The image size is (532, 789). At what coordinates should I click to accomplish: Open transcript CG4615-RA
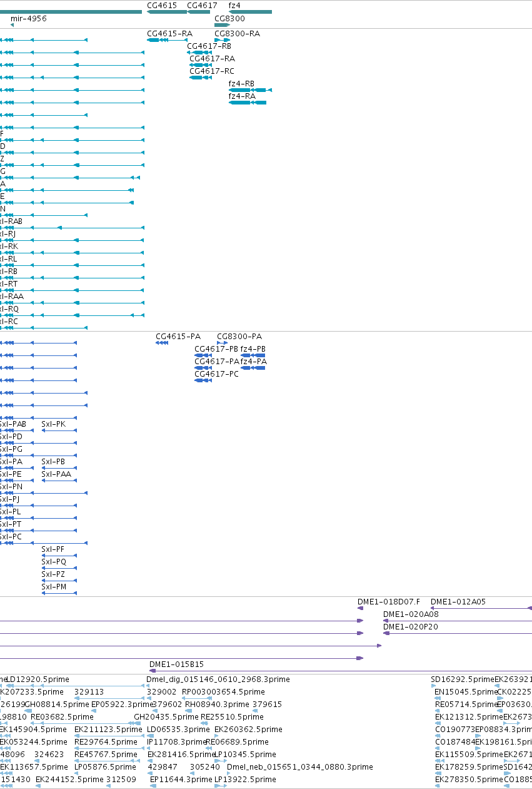169,34
